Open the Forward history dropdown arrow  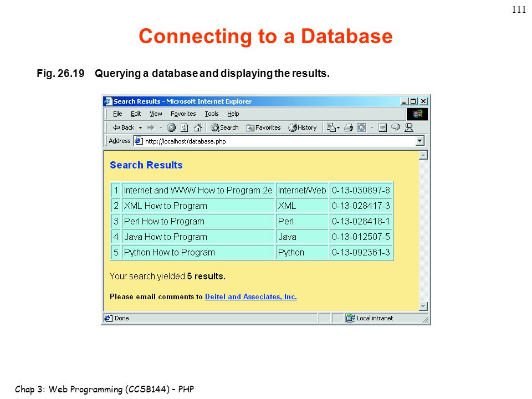(x=161, y=128)
